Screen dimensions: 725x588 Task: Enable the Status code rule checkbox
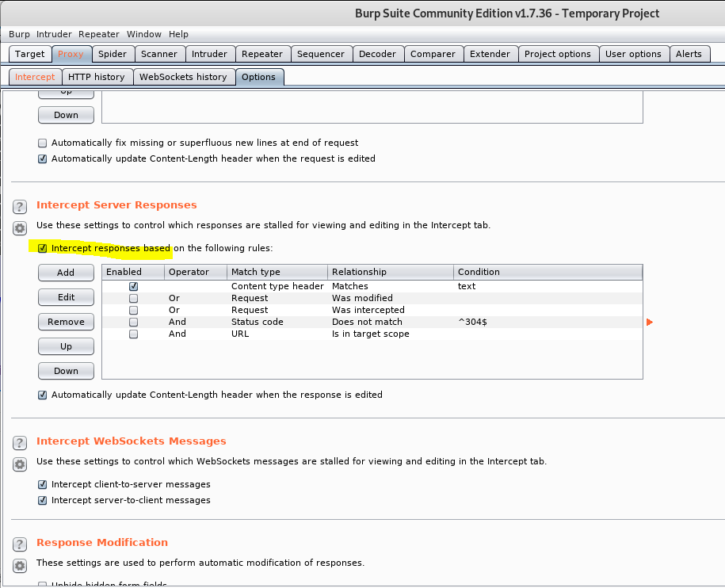click(134, 323)
